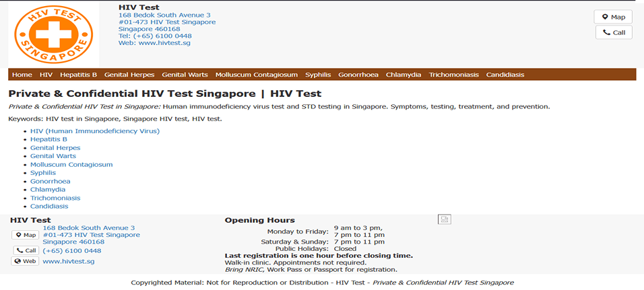Click the Call button below the header Map button
This screenshot has height=290, width=644.
click(614, 32)
